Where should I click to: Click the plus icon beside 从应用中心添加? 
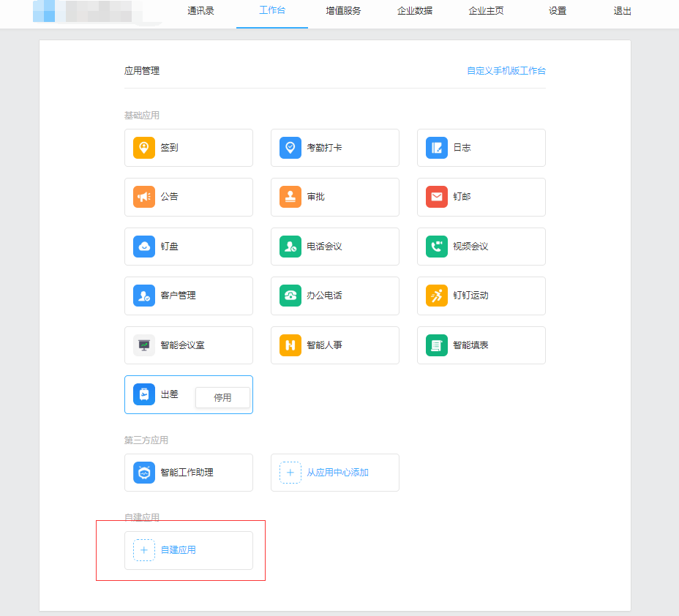tap(290, 473)
